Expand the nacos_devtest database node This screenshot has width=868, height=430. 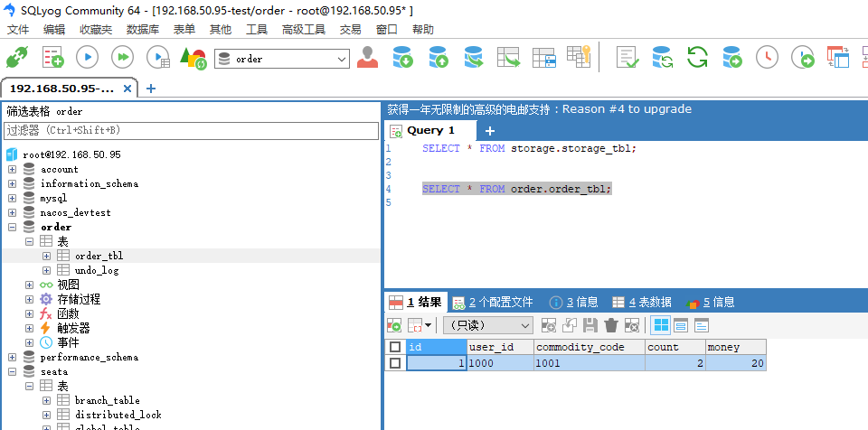[x=12, y=212]
